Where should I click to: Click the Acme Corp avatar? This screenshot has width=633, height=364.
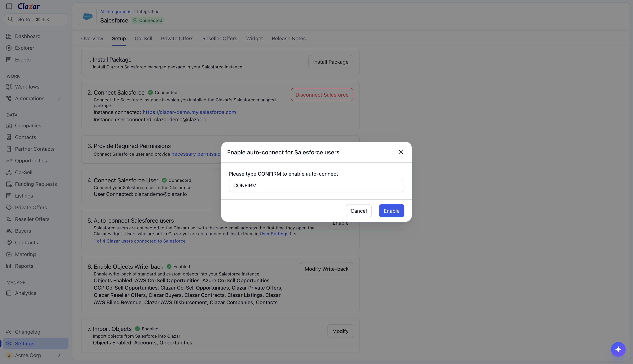(x=9, y=355)
